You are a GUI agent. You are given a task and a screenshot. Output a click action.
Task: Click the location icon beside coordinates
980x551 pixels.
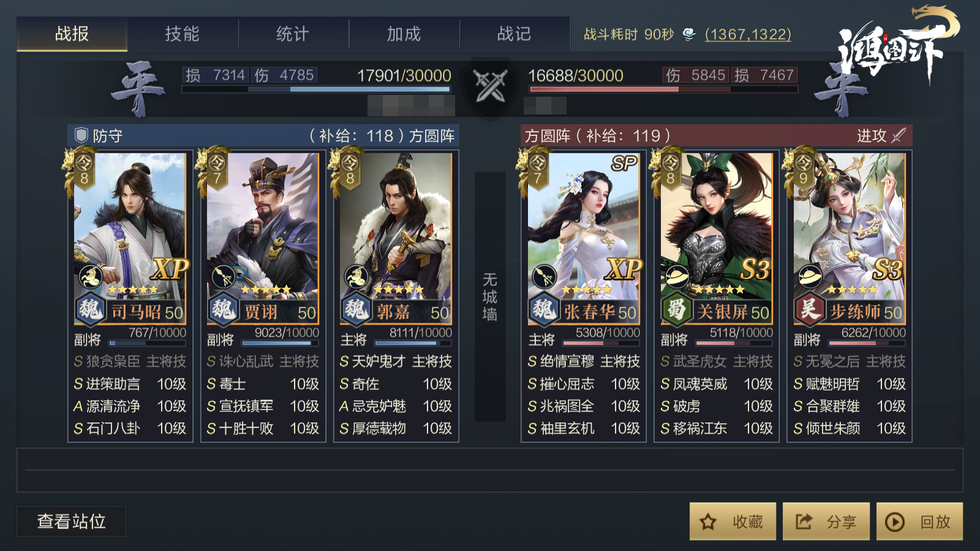tap(689, 34)
